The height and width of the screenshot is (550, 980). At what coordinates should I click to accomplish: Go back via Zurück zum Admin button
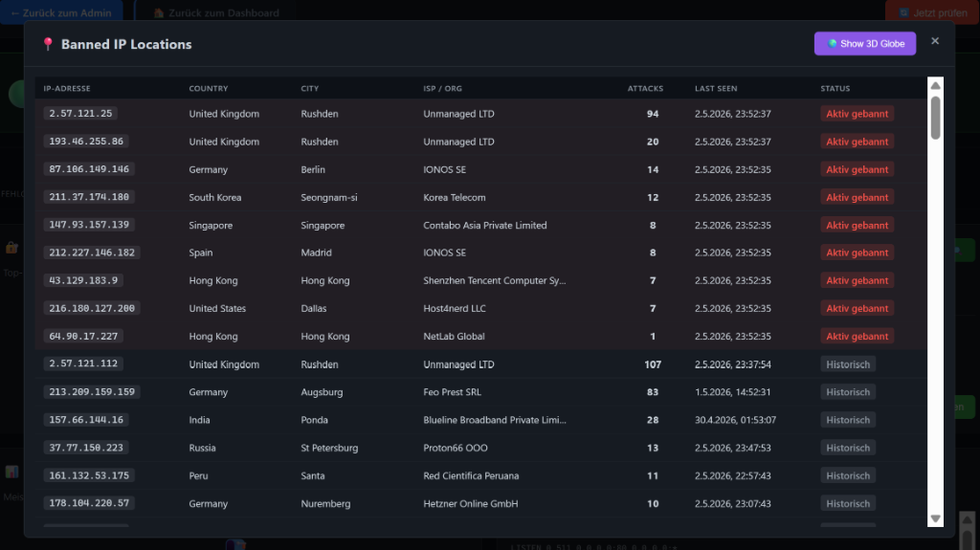61,12
